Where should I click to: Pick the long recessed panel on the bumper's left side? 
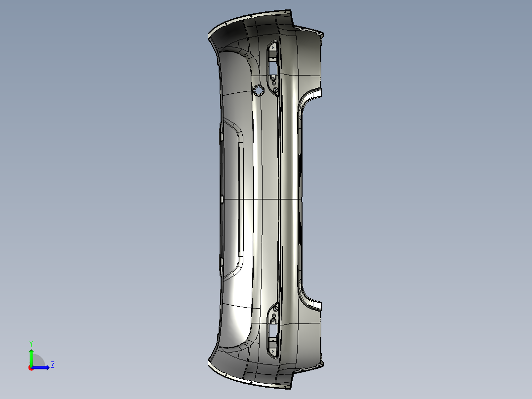[232, 199]
